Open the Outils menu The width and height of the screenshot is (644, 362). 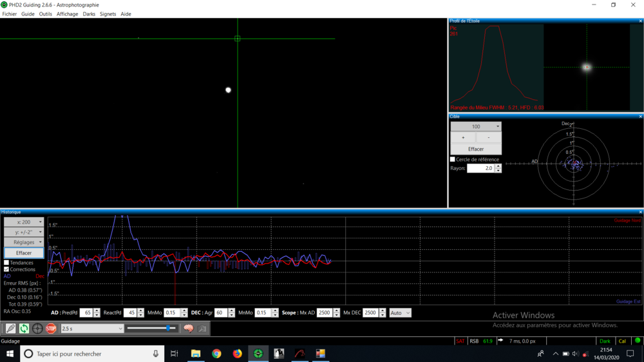(45, 14)
